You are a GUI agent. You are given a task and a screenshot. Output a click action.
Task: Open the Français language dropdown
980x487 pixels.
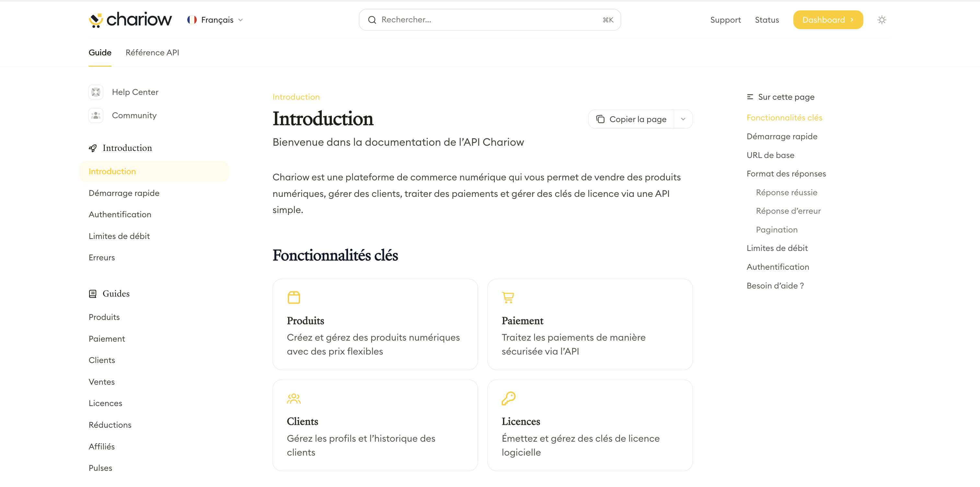215,20
